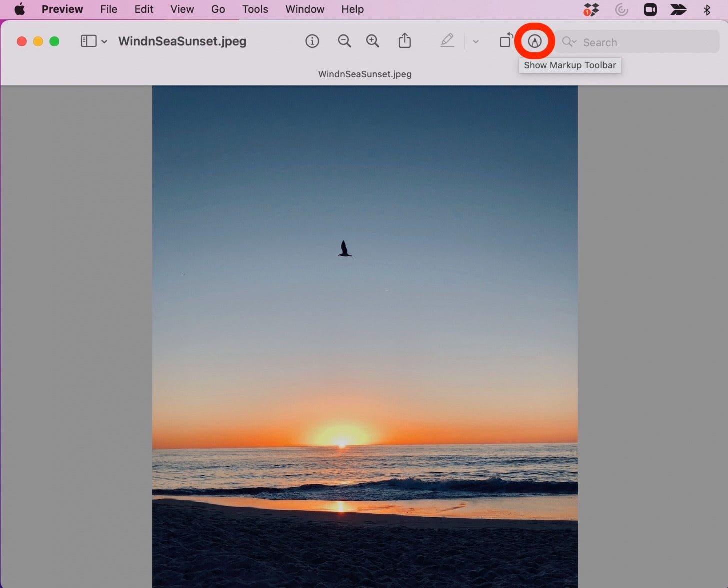The width and height of the screenshot is (728, 588).
Task: Rotate the image left
Action: coord(506,41)
